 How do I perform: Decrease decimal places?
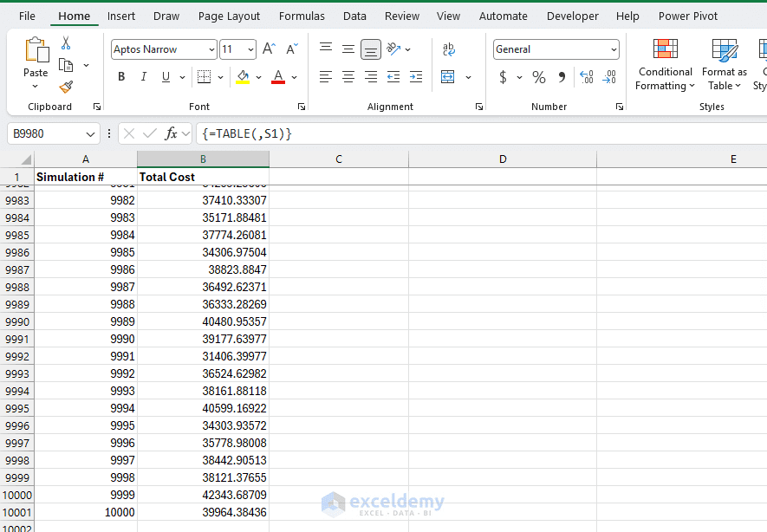click(x=609, y=77)
